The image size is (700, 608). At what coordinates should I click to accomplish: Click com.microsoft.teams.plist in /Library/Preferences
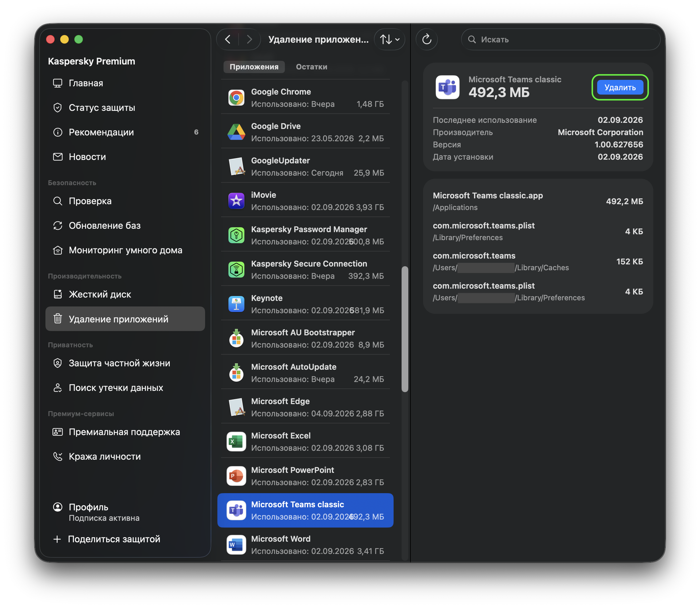pos(538,232)
